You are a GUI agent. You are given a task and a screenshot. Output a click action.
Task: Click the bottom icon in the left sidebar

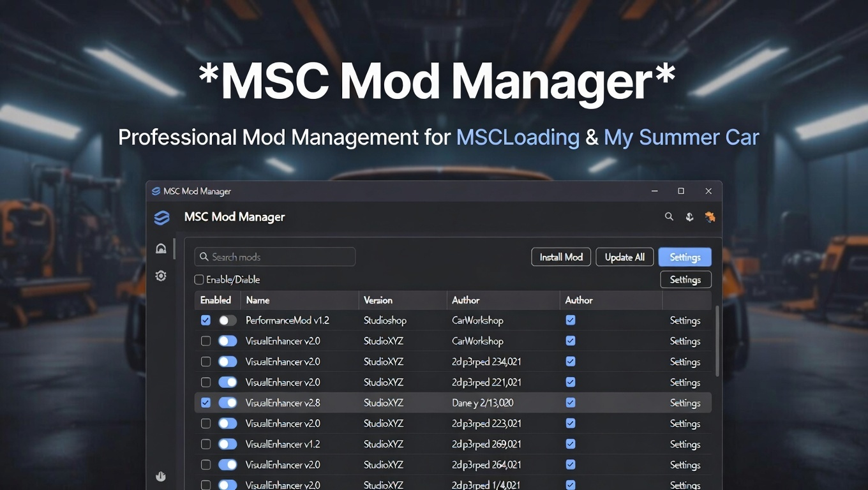tap(161, 477)
